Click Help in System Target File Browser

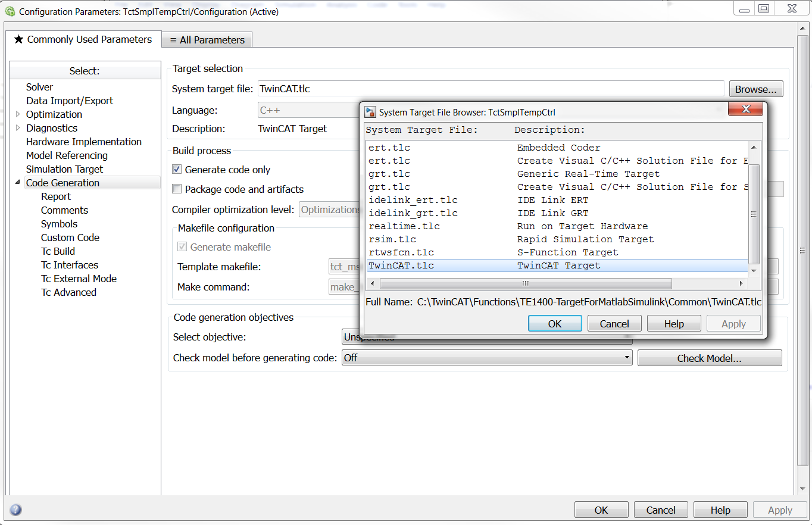point(674,324)
